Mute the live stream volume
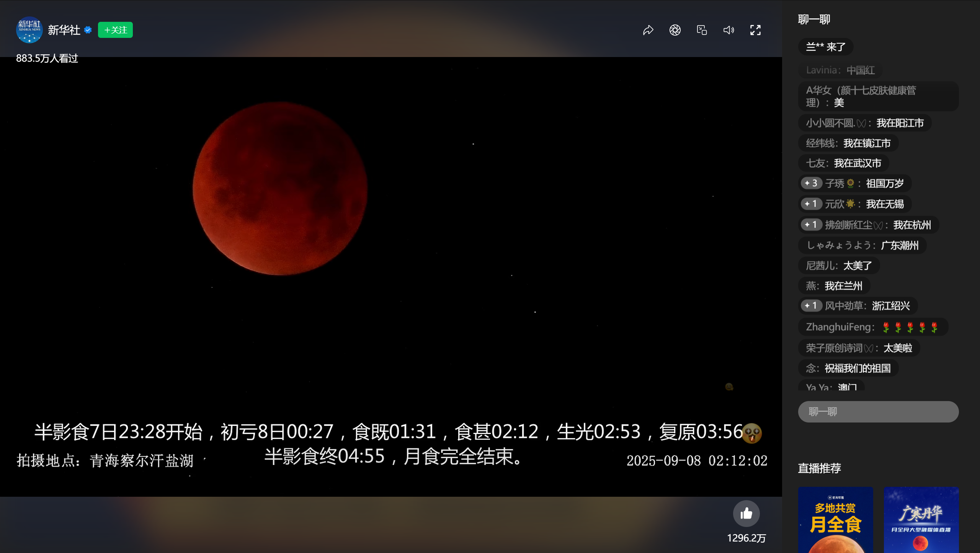980x553 pixels. click(x=728, y=30)
